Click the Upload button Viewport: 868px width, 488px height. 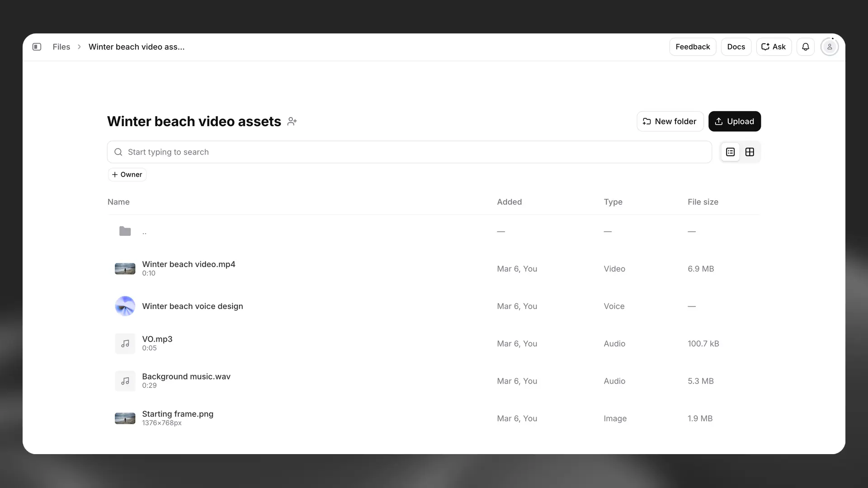pyautogui.click(x=735, y=121)
